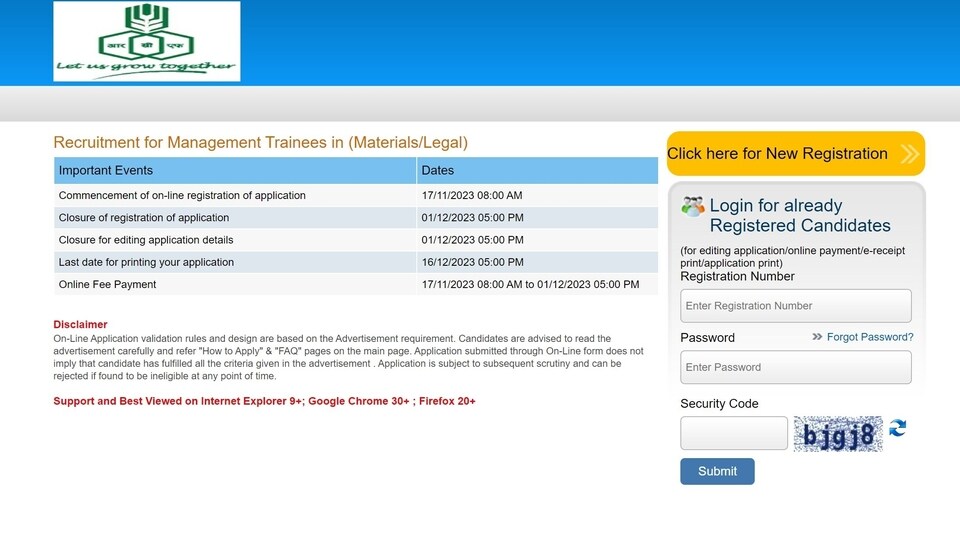Click the Last date for printing row
The height and width of the screenshot is (540, 960).
(356, 262)
